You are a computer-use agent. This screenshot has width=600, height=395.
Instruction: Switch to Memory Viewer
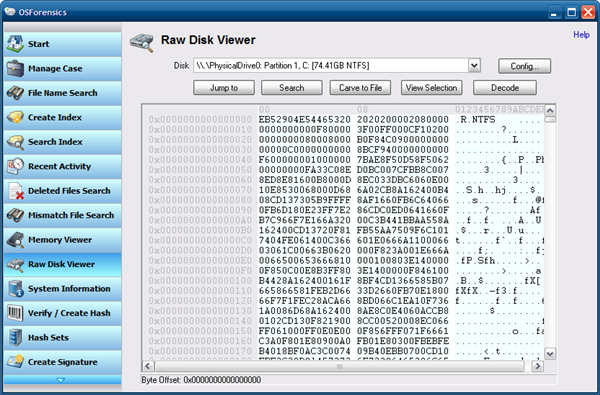pyautogui.click(x=62, y=240)
